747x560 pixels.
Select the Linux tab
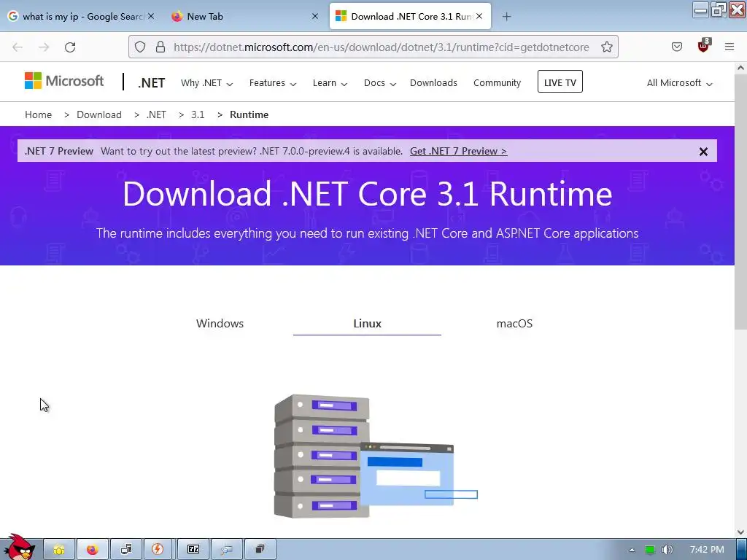[368, 323]
